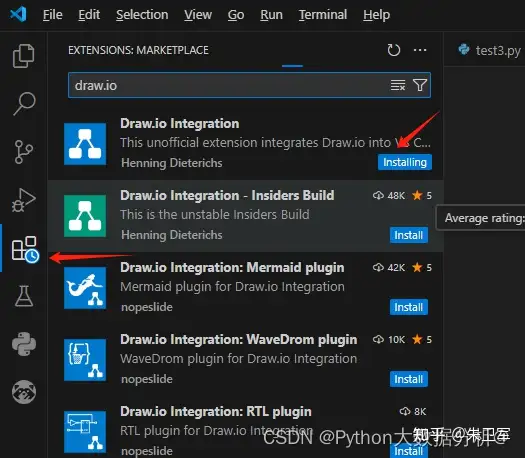Click the WaveDrom plugin star rating
The image size is (525, 458).
tap(422, 339)
